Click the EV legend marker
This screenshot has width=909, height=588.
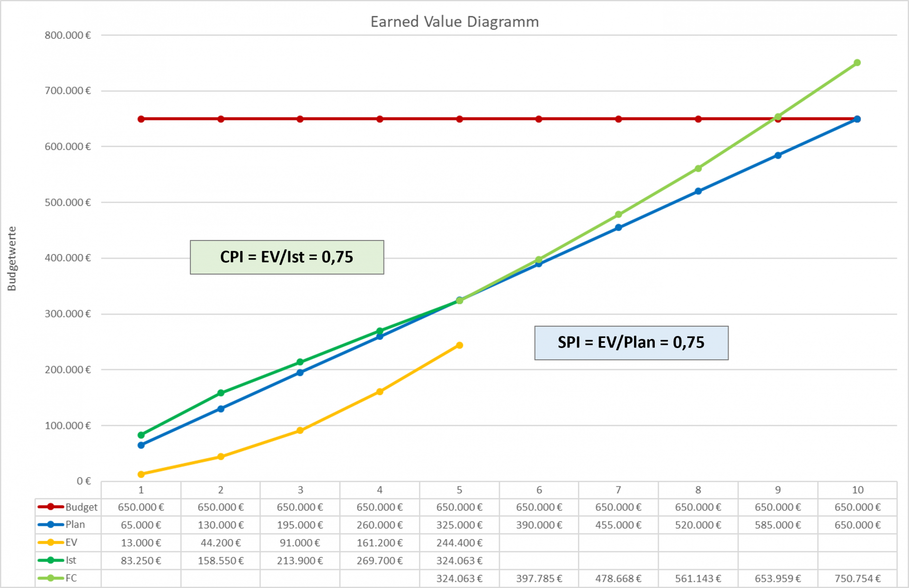[51, 543]
